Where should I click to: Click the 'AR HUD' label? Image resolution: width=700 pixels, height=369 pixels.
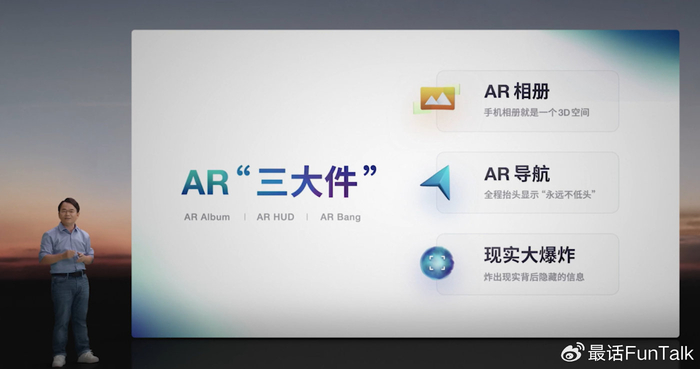point(275,217)
